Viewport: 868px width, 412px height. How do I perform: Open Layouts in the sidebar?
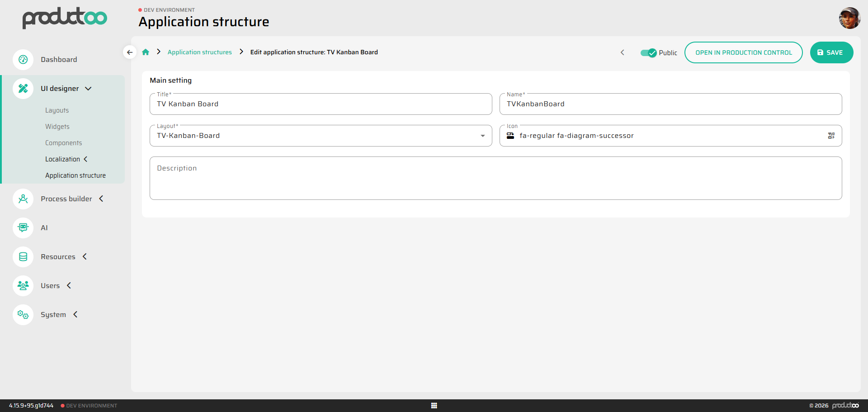57,110
